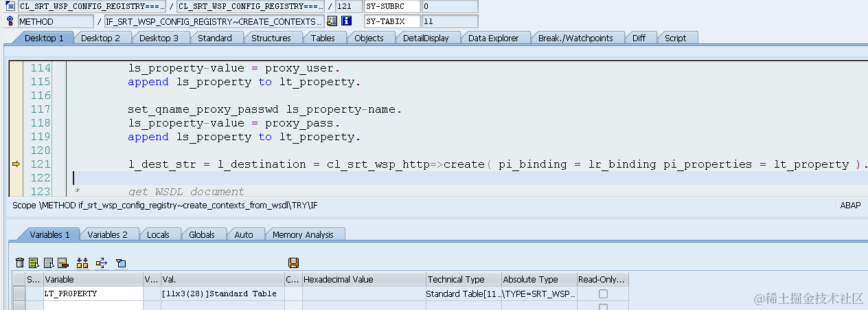Click the Standard Table[11.. technical type cell

click(464, 294)
